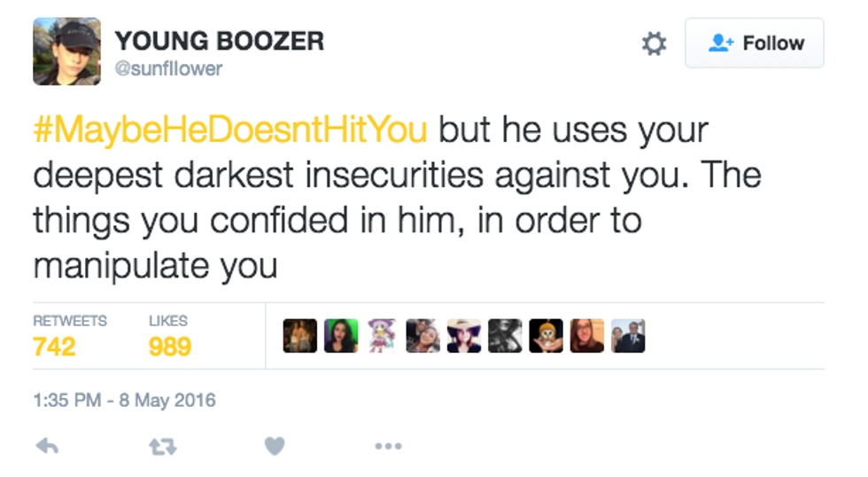Image resolution: width=868 pixels, height=477 pixels.
Task: Open the purple cartoon character avatar
Action: pyautogui.click(x=382, y=336)
